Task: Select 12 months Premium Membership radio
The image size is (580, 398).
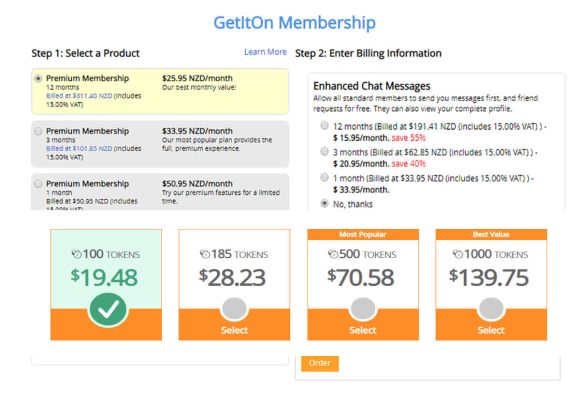Action: pyautogui.click(x=38, y=78)
